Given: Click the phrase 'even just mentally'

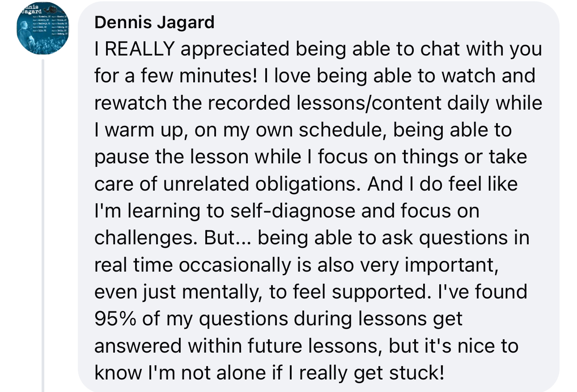Looking at the screenshot, I should (x=178, y=292).
